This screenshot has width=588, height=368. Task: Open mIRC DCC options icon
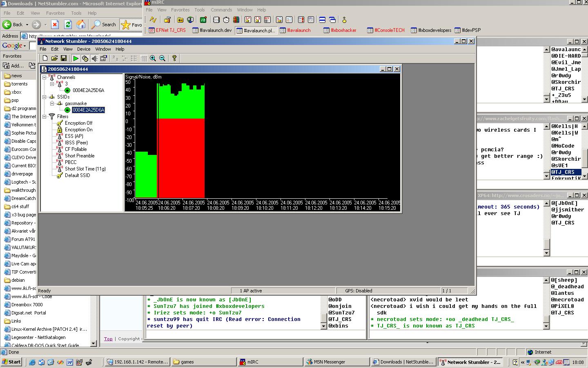point(267,20)
